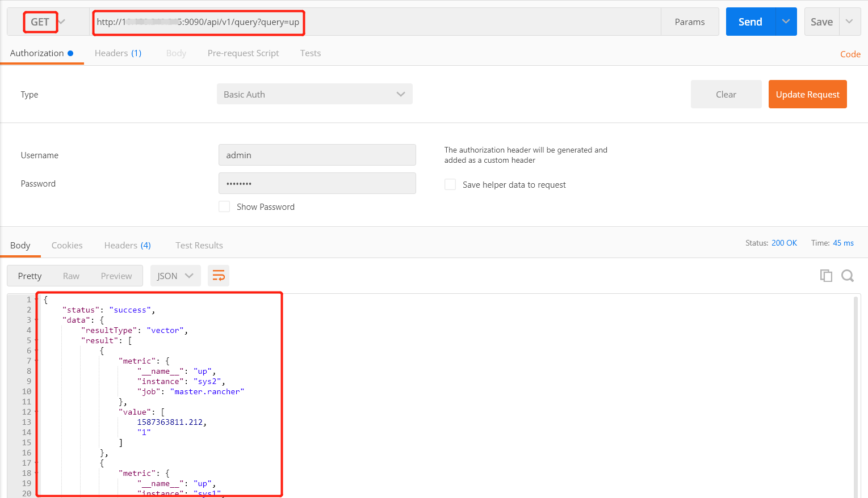Open the Basic Auth type dropdown

315,94
